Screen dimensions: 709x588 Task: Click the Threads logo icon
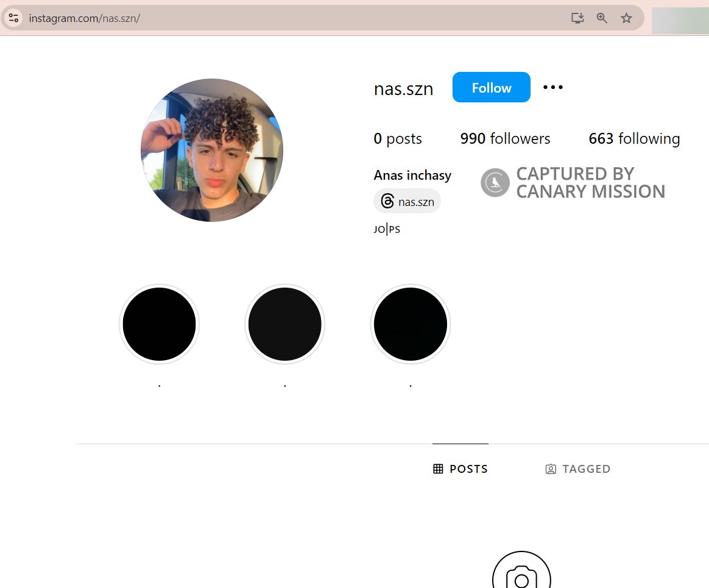point(387,201)
